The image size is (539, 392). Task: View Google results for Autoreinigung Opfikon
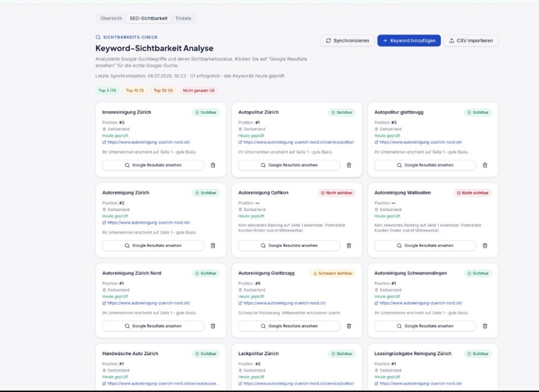289,246
